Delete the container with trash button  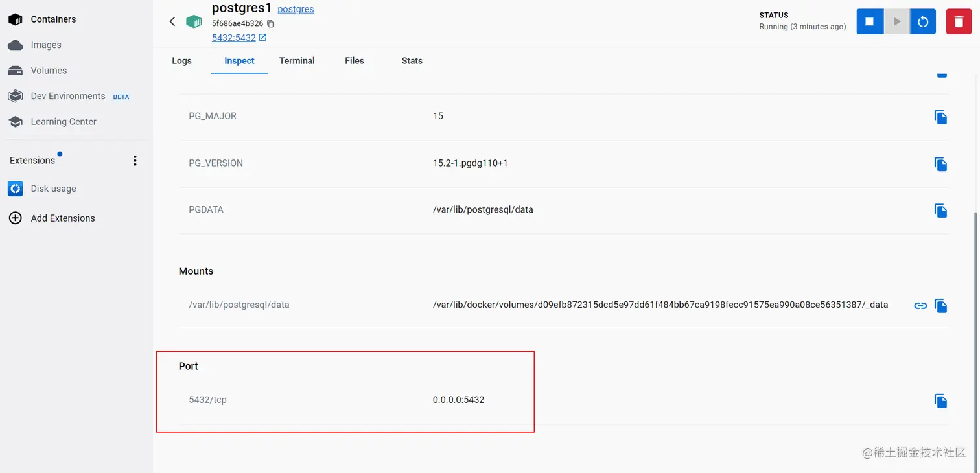(959, 21)
